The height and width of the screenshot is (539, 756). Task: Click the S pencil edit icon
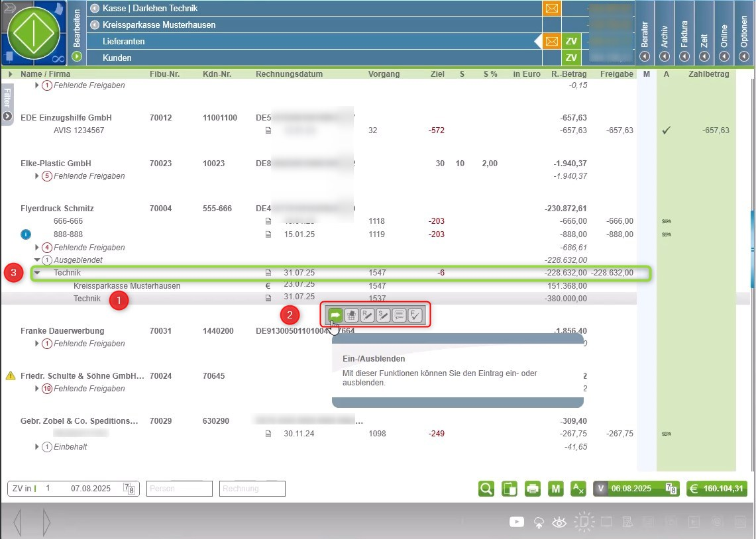point(383,315)
